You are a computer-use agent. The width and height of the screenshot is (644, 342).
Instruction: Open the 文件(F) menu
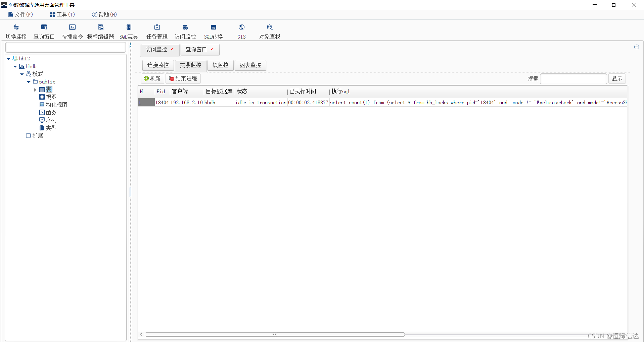point(20,14)
